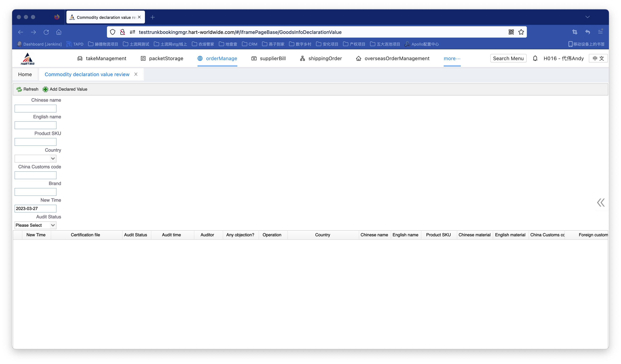This screenshot has height=364, width=621.
Task: Open the Country dropdown
Action: click(36, 159)
